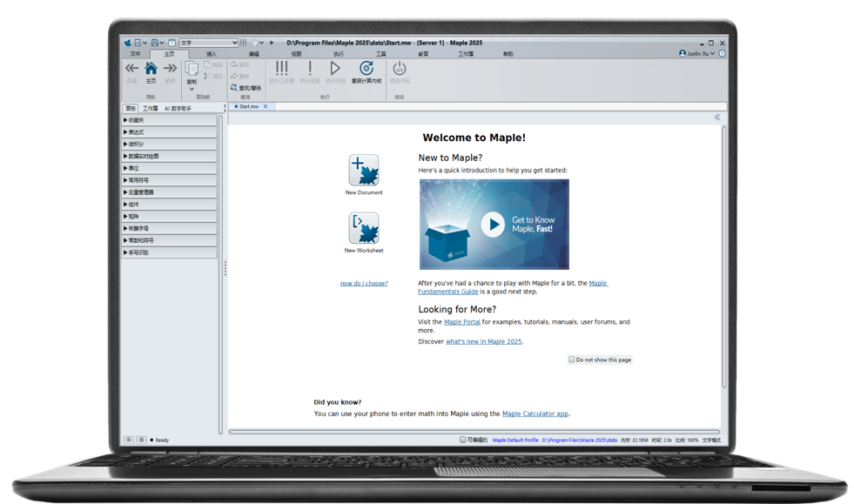
Task: Click the Back (后退) arrow icon
Action: point(131,68)
